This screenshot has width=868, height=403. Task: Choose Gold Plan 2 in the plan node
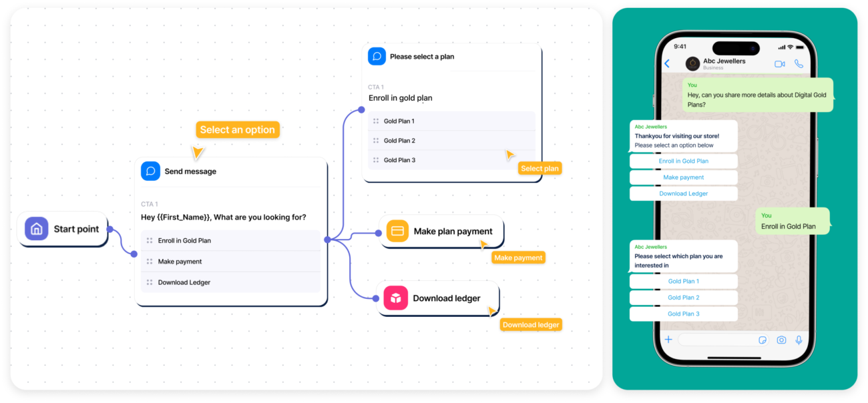pyautogui.click(x=451, y=141)
